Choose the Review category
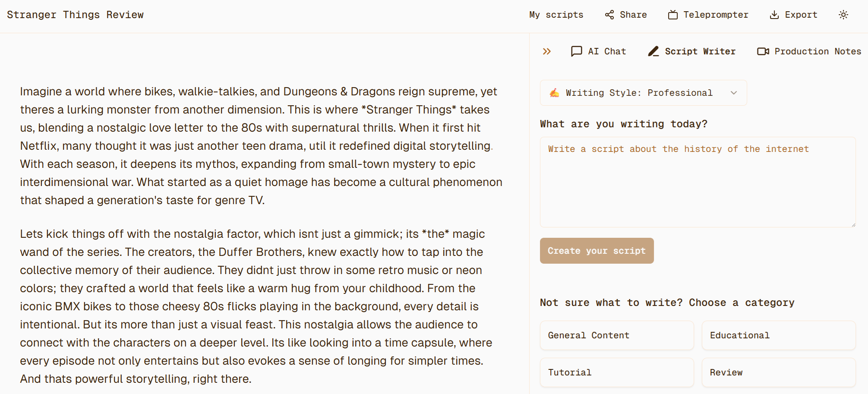Image resolution: width=868 pixels, height=394 pixels. 779,372
